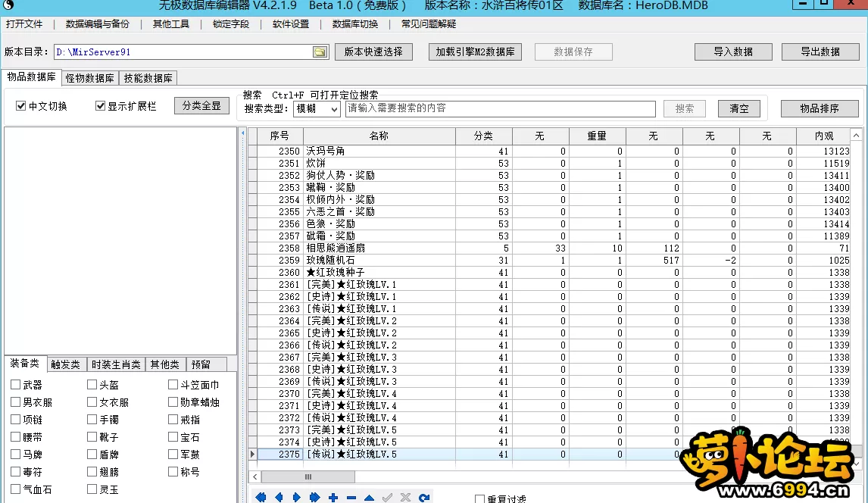Click table scroll up arrow
868x503 pixels.
(857, 136)
